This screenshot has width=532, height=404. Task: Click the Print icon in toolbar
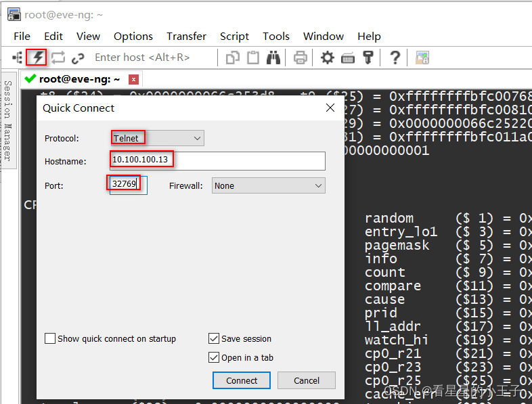tap(301, 58)
